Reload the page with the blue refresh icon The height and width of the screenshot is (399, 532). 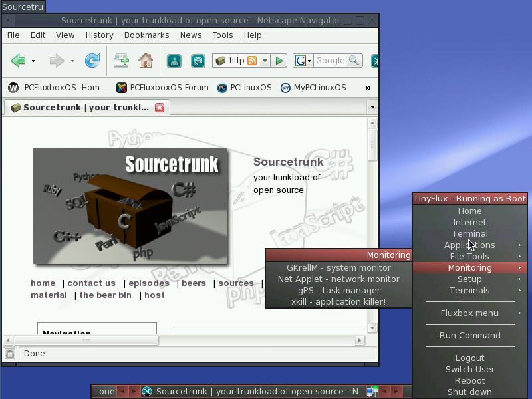pyautogui.click(x=92, y=61)
